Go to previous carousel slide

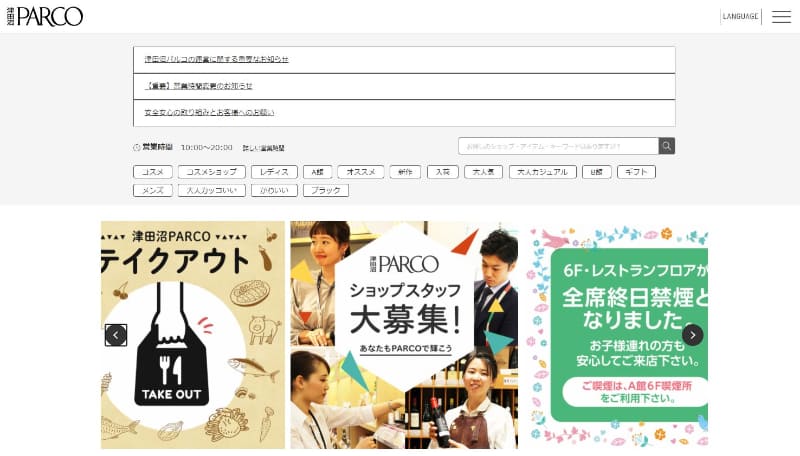tap(116, 335)
